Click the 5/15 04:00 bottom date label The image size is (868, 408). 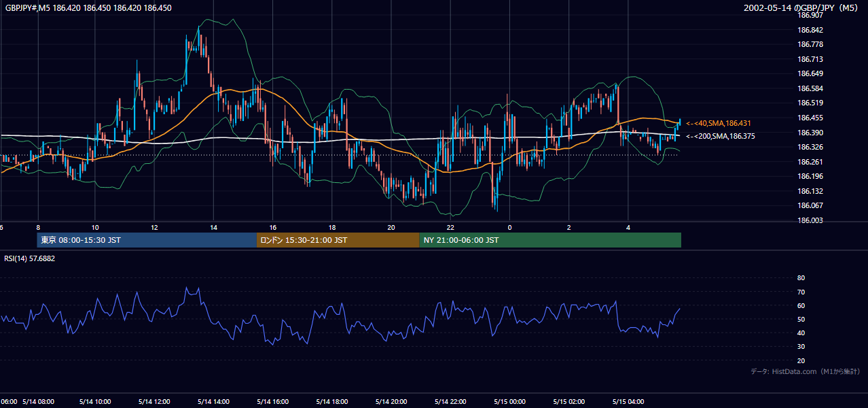click(628, 402)
